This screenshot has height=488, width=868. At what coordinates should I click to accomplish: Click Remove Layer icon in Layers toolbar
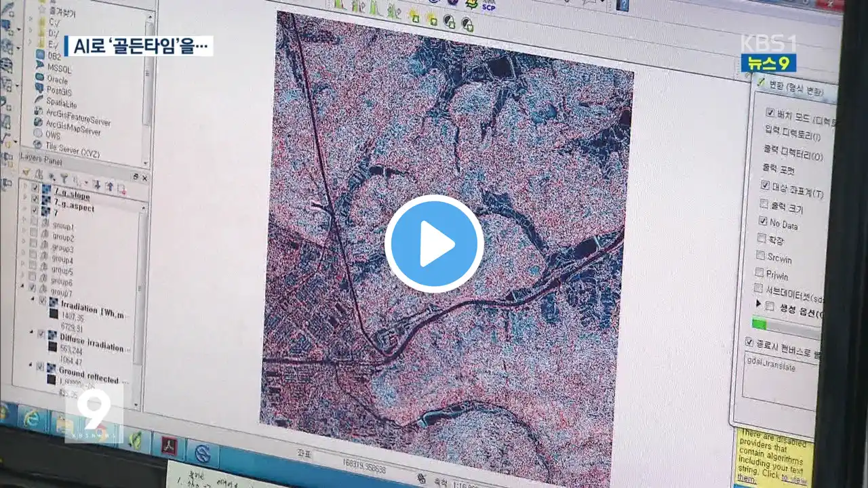click(x=121, y=188)
